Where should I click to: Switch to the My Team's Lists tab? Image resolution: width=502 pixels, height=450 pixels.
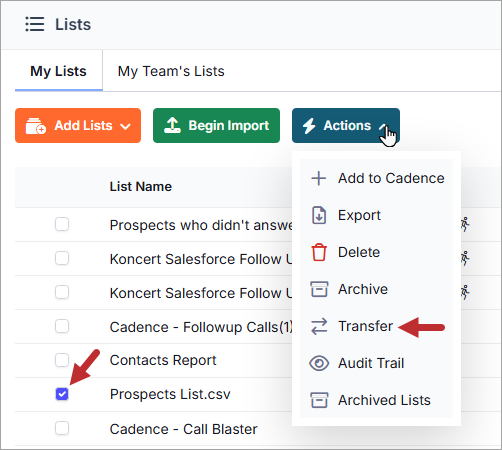(171, 71)
